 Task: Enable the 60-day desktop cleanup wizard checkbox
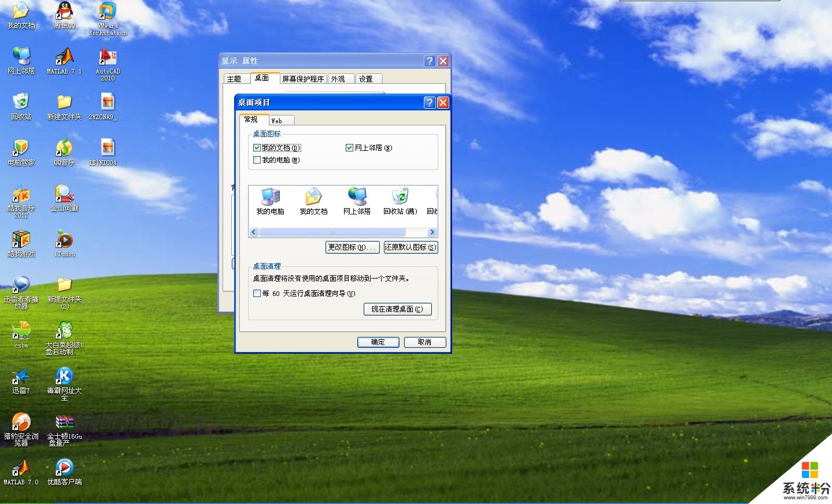[257, 294]
